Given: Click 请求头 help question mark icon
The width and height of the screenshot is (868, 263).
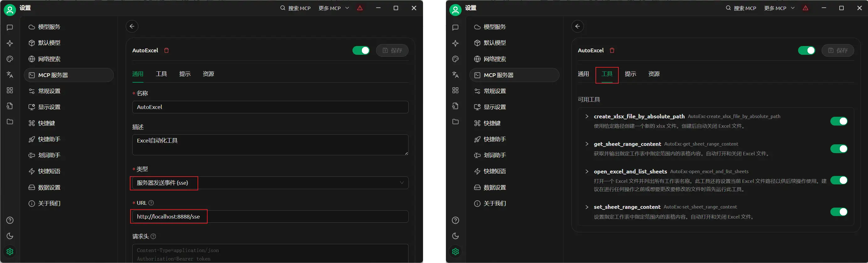Looking at the screenshot, I should click(x=153, y=236).
